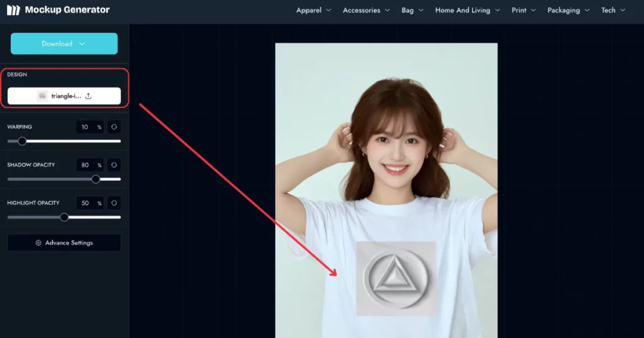Expand the Accessories category menu
Viewport: 644px width, 338px height.
click(366, 10)
